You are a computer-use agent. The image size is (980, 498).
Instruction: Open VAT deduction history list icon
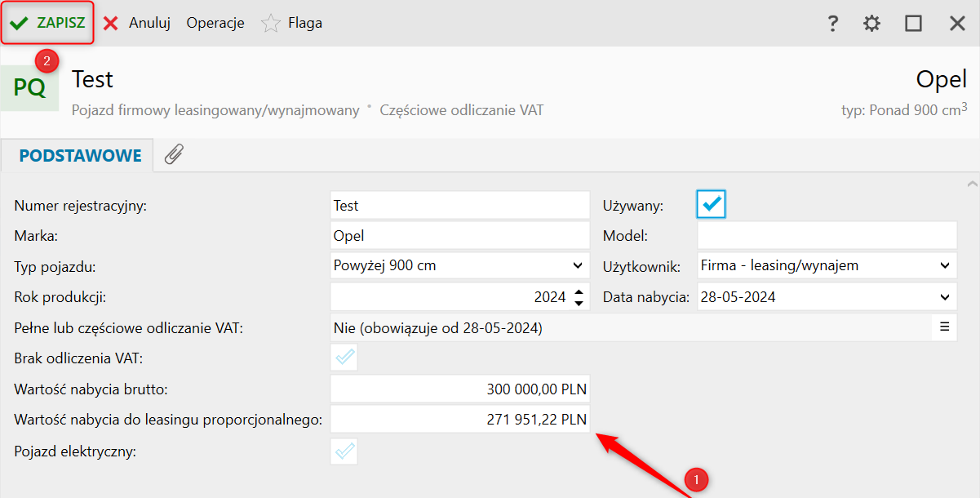click(944, 327)
